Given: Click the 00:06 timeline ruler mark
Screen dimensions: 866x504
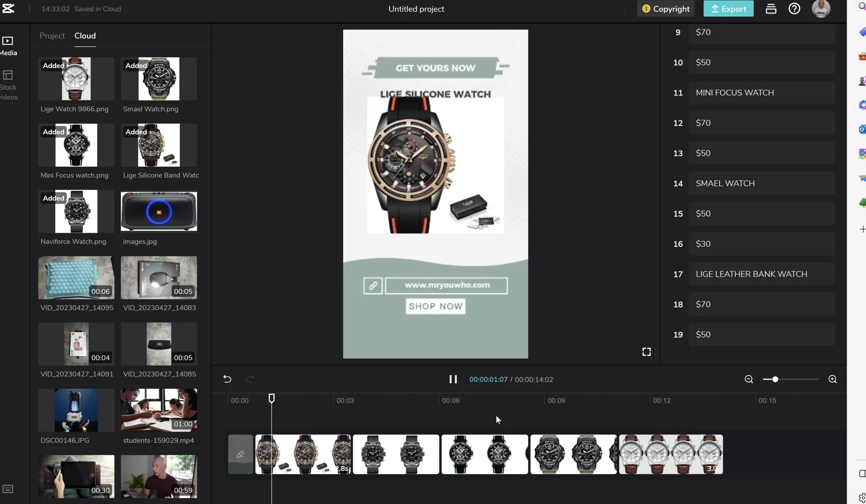Looking at the screenshot, I should tap(451, 401).
